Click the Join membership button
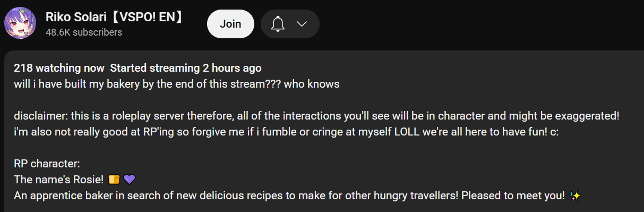The image size is (644, 212). pyautogui.click(x=230, y=24)
